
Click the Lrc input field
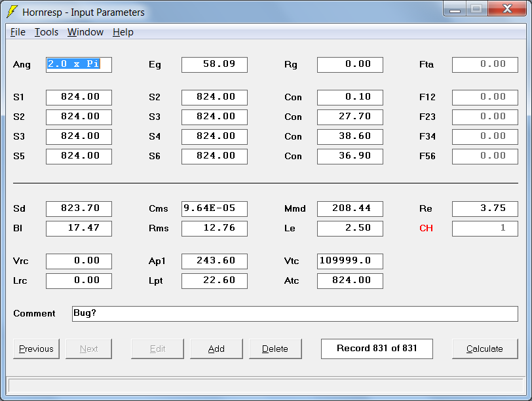tap(79, 281)
